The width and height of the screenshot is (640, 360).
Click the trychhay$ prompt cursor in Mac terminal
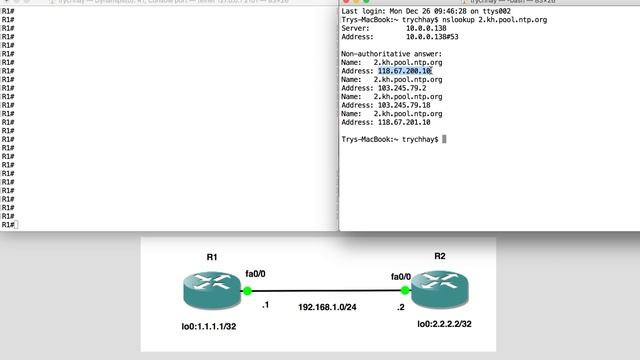coord(444,139)
